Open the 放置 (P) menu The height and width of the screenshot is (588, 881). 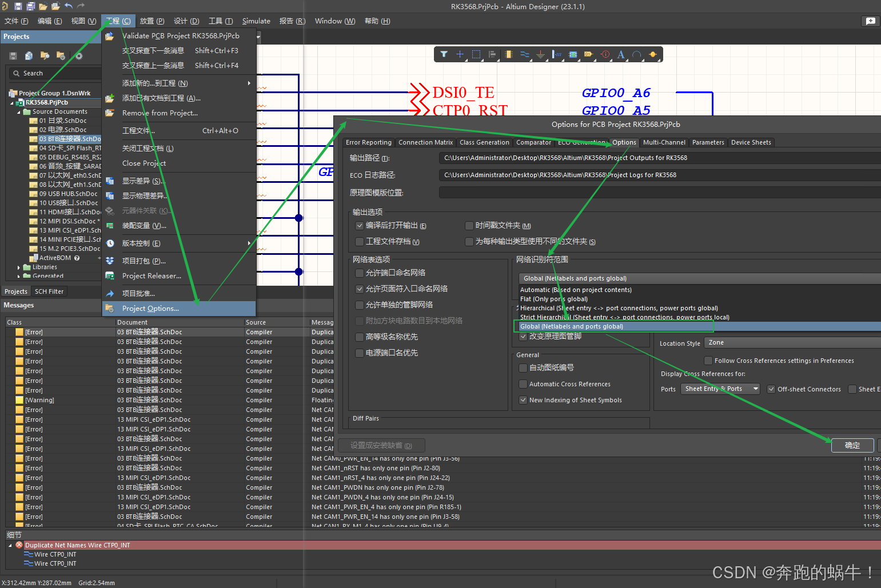point(152,21)
